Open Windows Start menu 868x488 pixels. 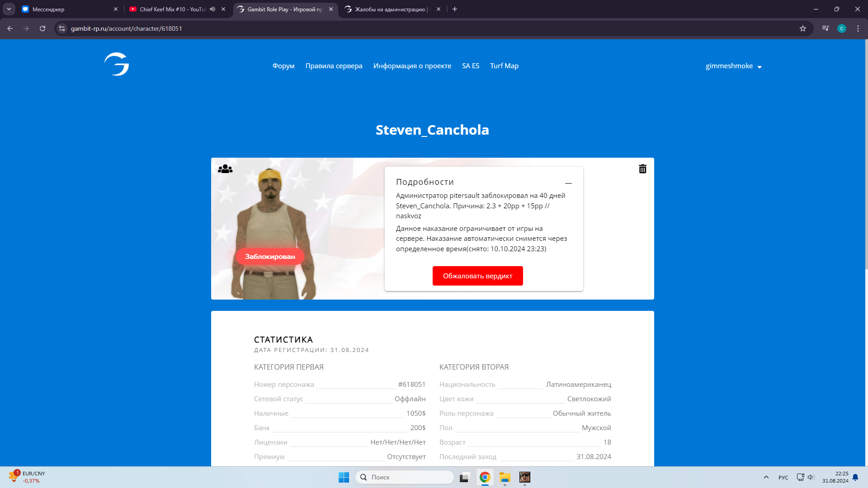[344, 477]
